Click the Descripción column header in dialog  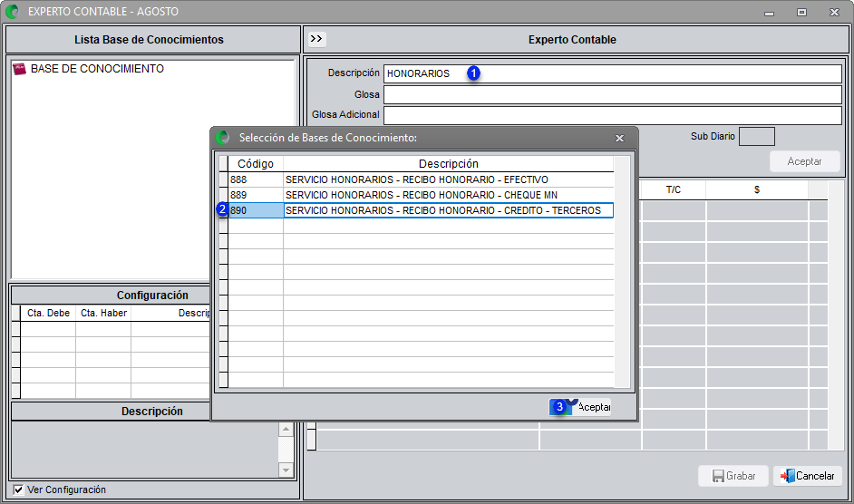tap(448, 164)
